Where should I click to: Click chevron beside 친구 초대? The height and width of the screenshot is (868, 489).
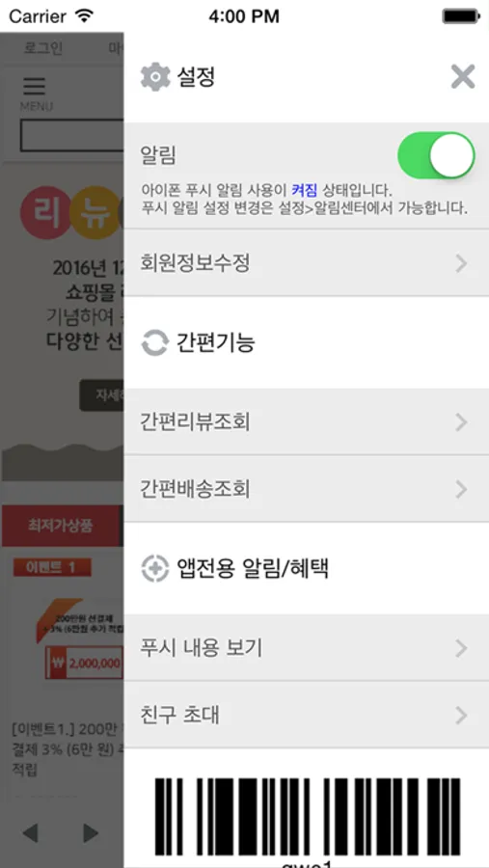(461, 716)
